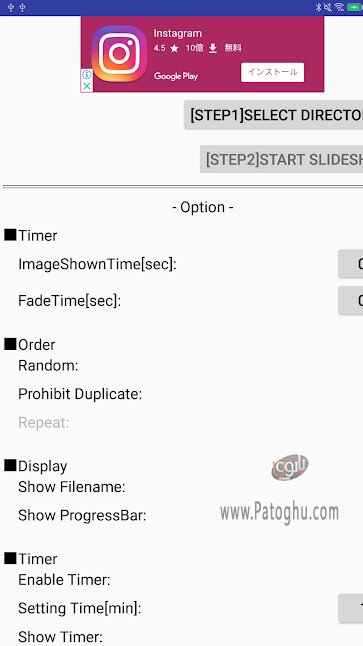Click the [STEP1]SELECT DIRECTORY button
The height and width of the screenshot is (646, 363).
pyautogui.click(x=273, y=115)
